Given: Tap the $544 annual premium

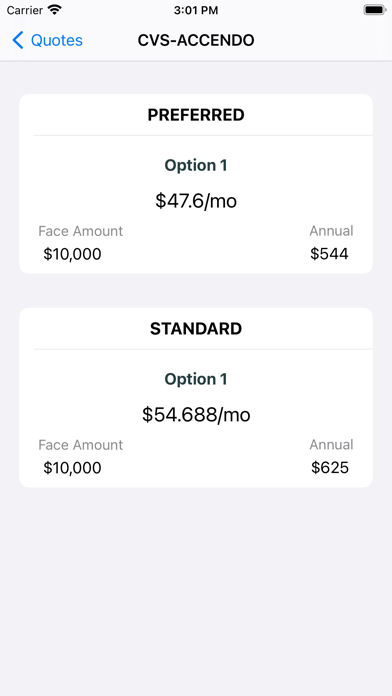Looking at the screenshot, I should tap(329, 254).
